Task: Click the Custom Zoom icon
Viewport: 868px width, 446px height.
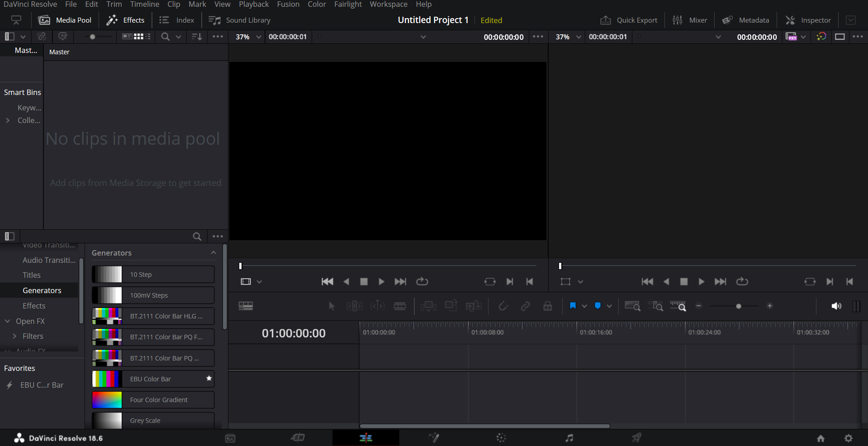Action: coord(678,306)
